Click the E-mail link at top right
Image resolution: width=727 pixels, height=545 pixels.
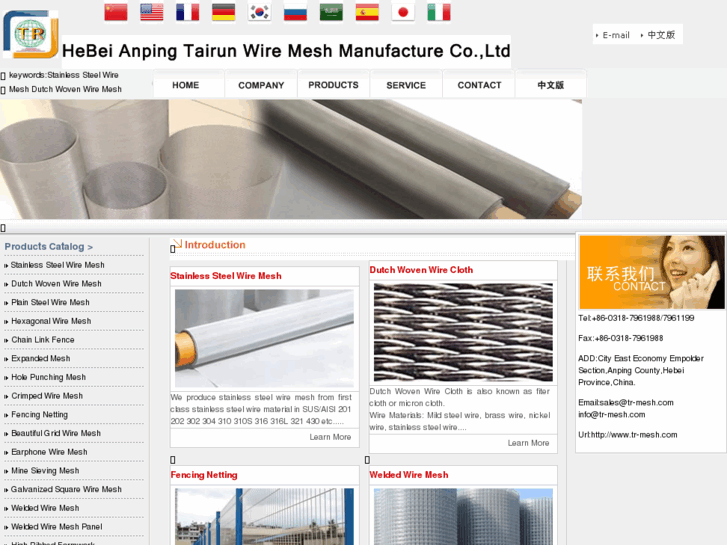pos(616,35)
